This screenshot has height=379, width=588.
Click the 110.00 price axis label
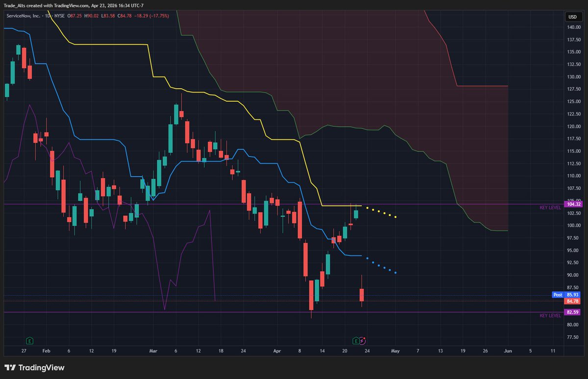click(574, 176)
